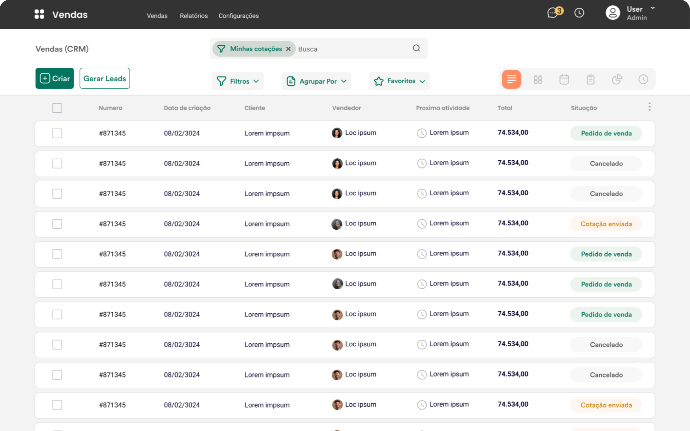The height and width of the screenshot is (431, 690).
Task: Open the Favoritos dropdown
Action: click(x=399, y=81)
